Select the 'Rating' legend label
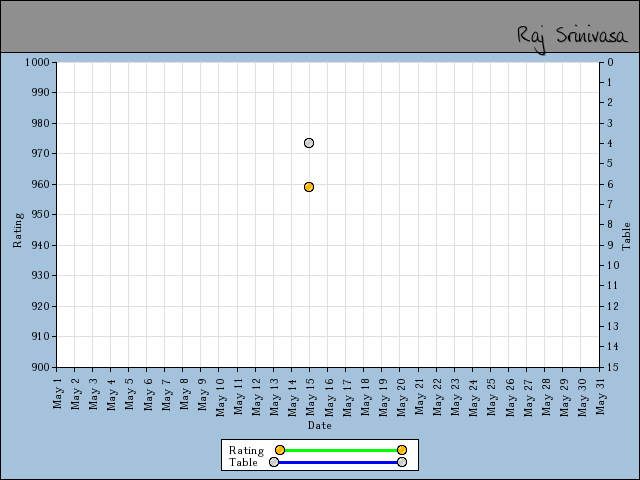The width and height of the screenshot is (640, 480). [246, 450]
